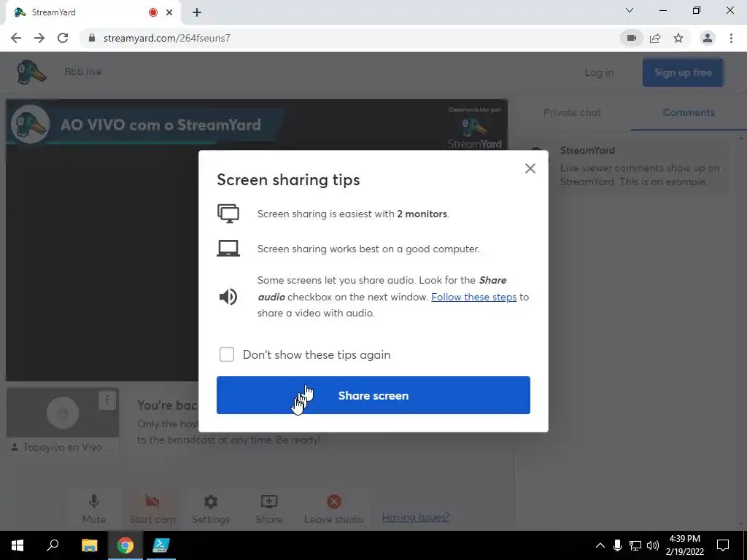Click the padlock site info icon
The height and width of the screenshot is (560, 747).
[x=91, y=38]
